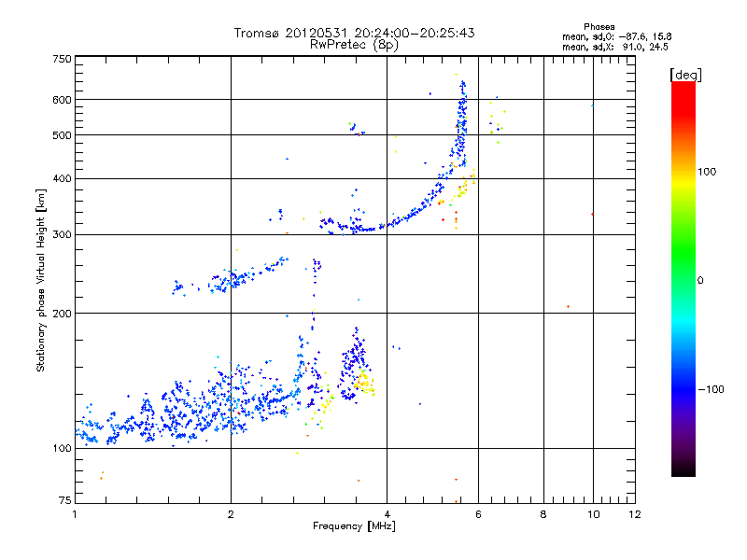Click the y-axis tick label '100'
This screenshot has height=560, width=747.
62,449
